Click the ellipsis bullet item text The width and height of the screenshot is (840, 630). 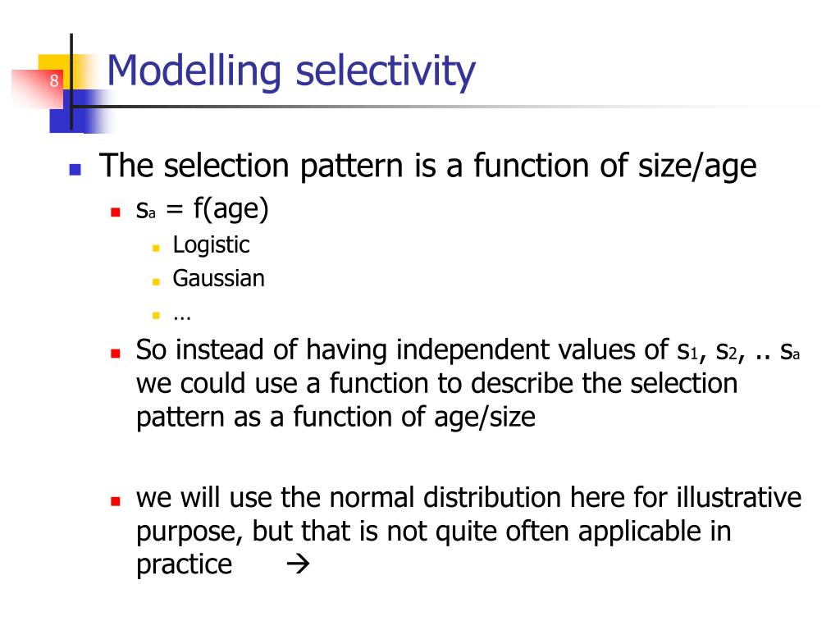[x=182, y=317]
